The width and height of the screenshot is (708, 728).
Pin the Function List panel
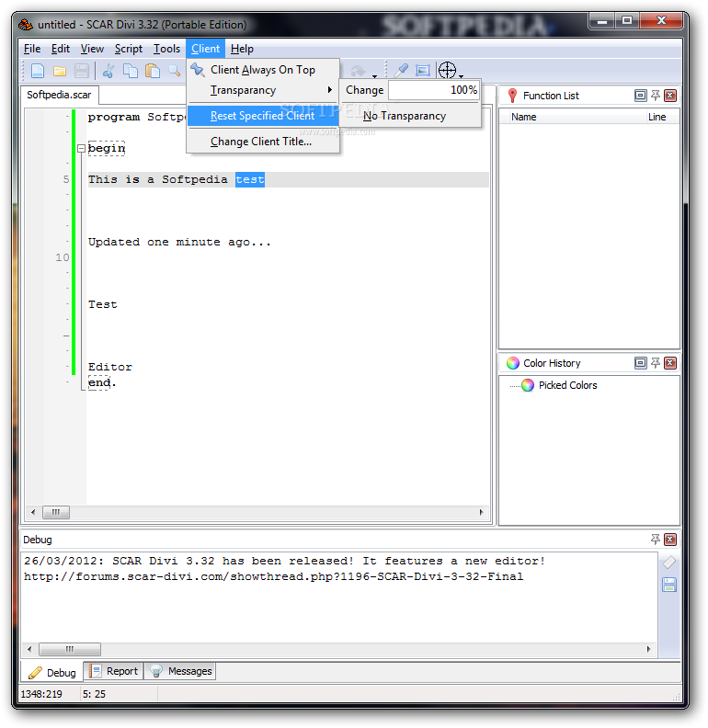tap(655, 96)
